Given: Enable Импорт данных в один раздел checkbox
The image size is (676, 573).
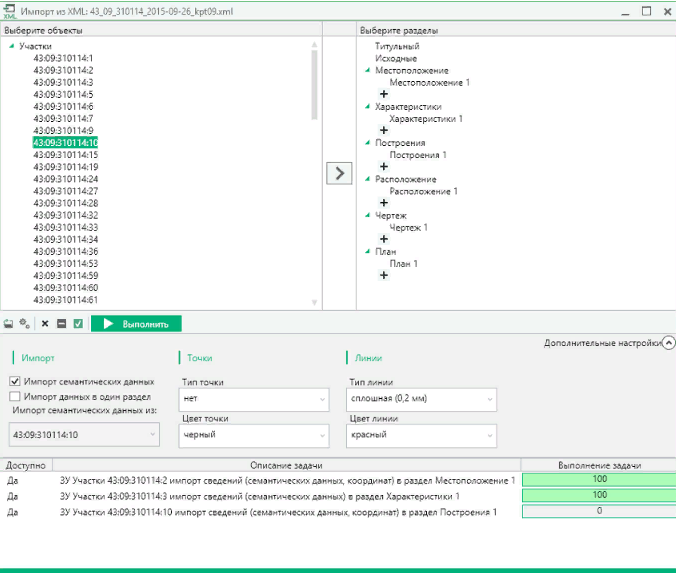Looking at the screenshot, I should (15, 396).
